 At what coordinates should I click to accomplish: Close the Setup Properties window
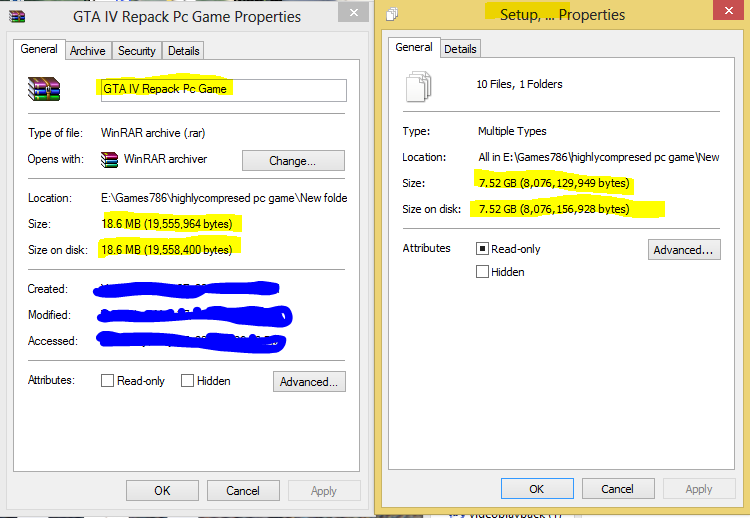pos(728,10)
